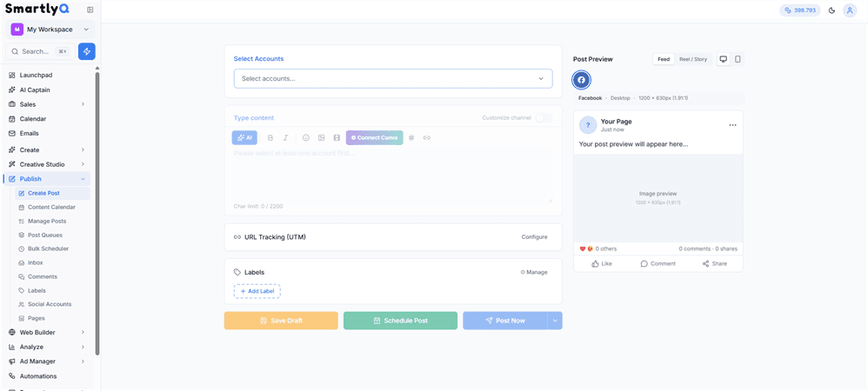Screen dimensions: 868x391
Task: Collapse the sidebar with the panel icon
Action: (x=90, y=10)
